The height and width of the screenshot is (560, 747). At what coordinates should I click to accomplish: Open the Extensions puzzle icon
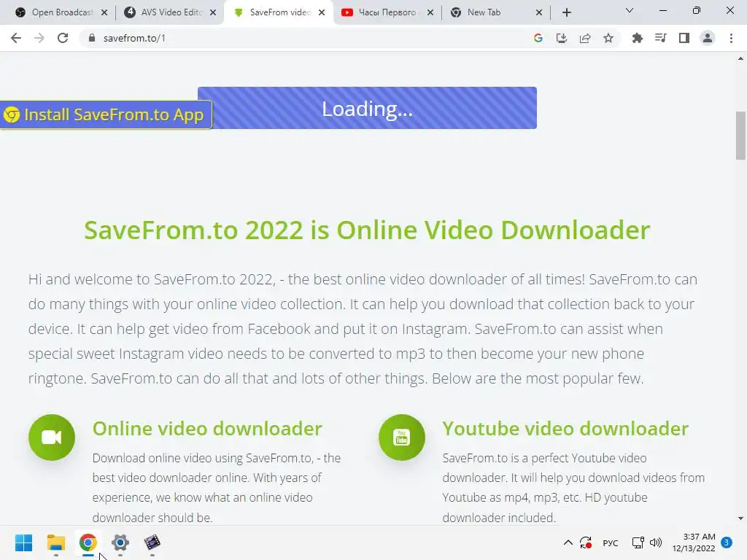click(x=637, y=38)
